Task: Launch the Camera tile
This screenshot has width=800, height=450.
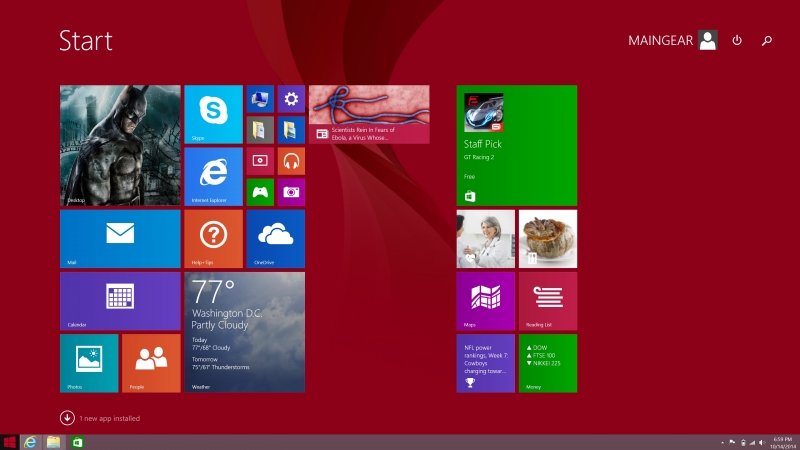Action: [291, 192]
